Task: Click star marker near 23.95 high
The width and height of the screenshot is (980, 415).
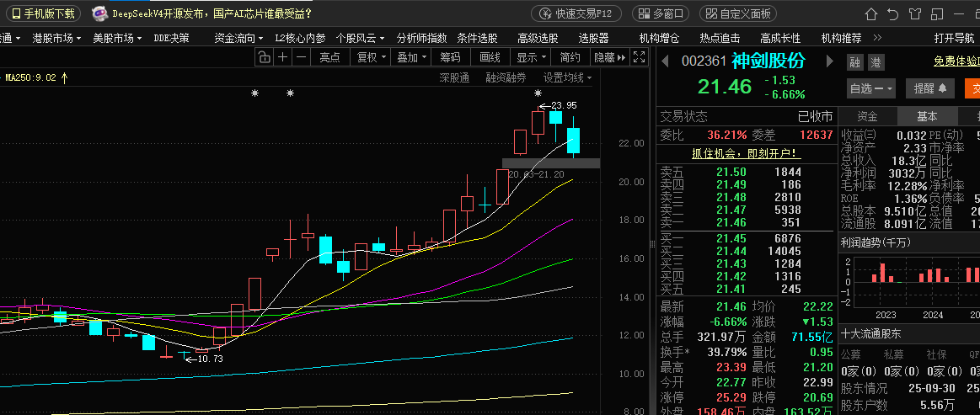Action: point(538,93)
